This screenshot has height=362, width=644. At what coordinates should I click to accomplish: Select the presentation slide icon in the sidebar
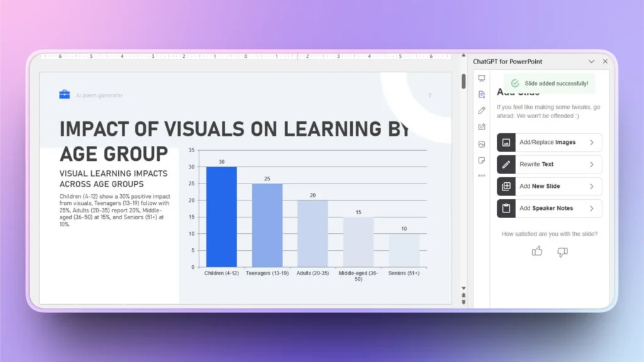tap(481, 77)
